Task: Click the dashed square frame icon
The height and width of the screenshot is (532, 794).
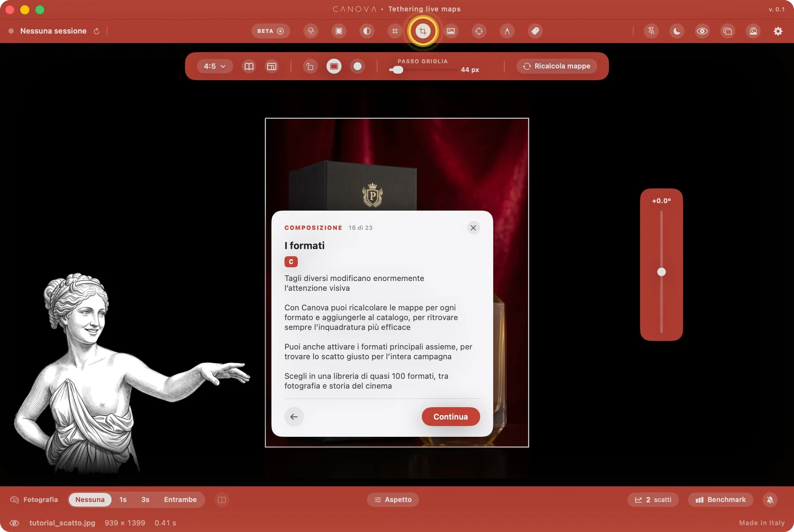Action: click(x=339, y=31)
